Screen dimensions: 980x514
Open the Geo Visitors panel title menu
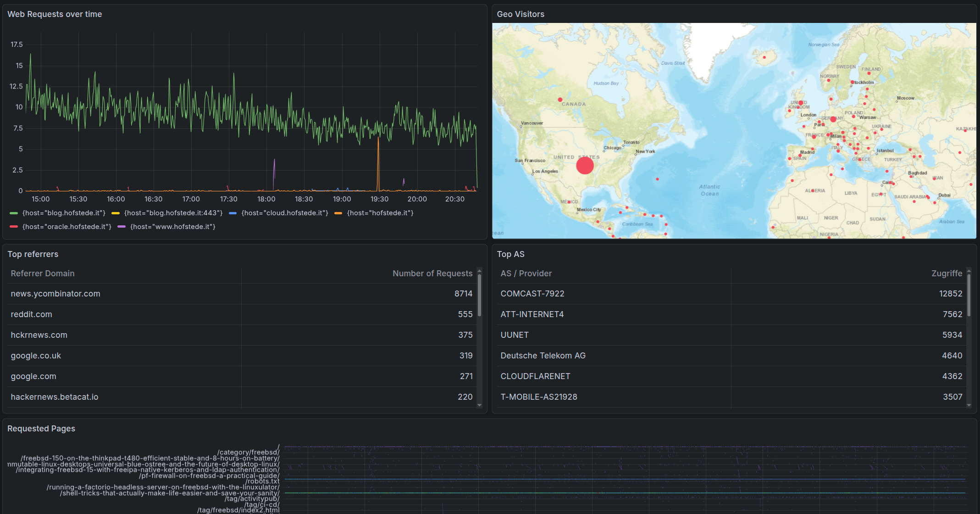click(520, 14)
